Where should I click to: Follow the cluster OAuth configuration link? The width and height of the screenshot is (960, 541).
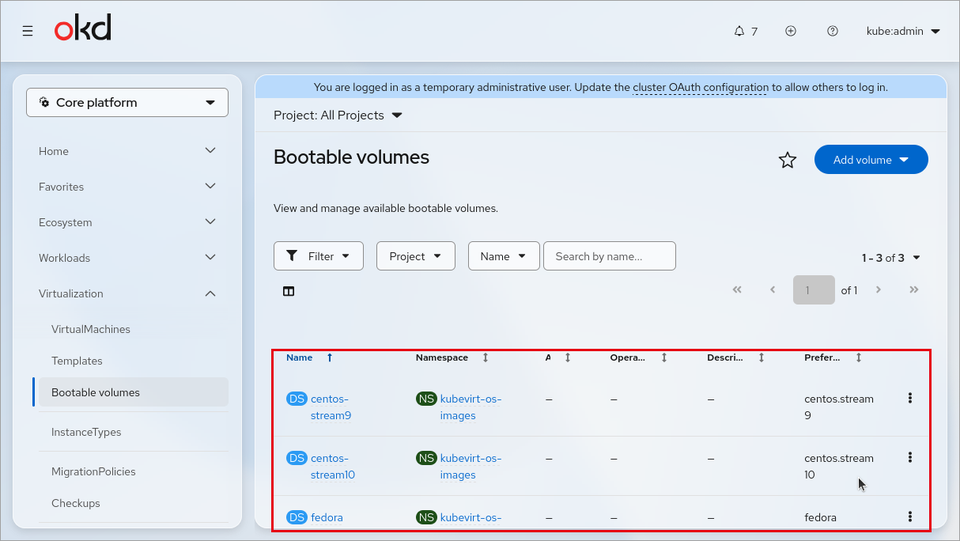click(x=700, y=87)
